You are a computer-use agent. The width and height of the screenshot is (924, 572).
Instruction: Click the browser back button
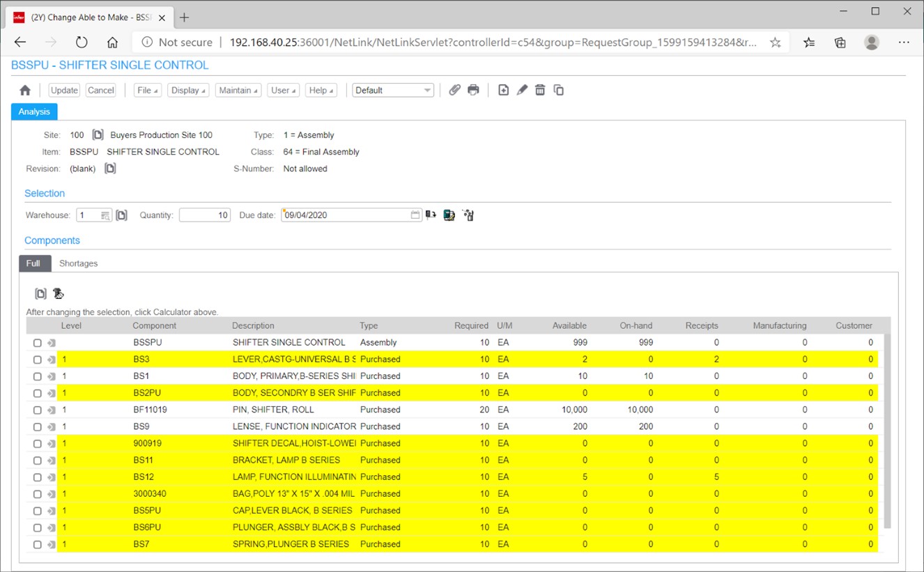click(x=20, y=42)
